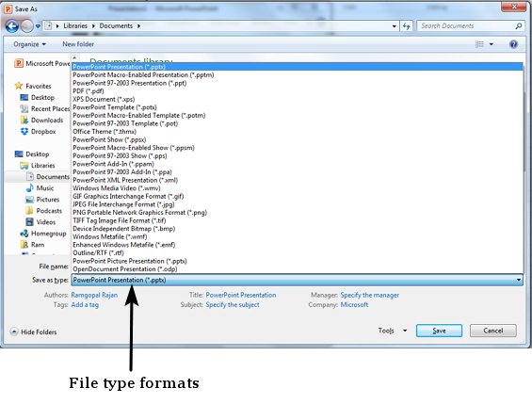Click Libraries in the address path

[x=75, y=25]
